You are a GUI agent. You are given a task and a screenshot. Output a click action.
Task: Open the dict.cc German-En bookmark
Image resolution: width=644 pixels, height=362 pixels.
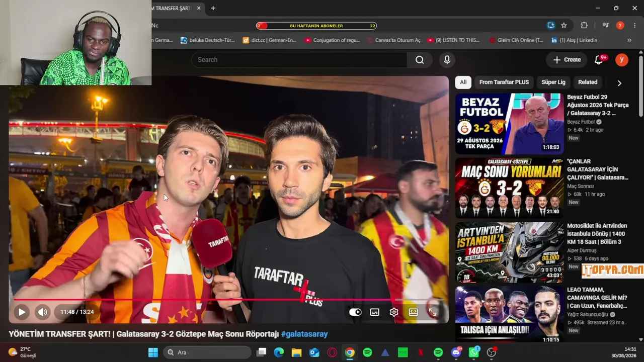[269, 40]
